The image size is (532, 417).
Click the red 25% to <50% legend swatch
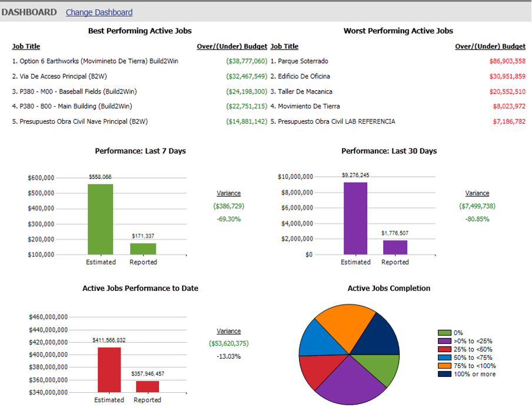point(444,349)
